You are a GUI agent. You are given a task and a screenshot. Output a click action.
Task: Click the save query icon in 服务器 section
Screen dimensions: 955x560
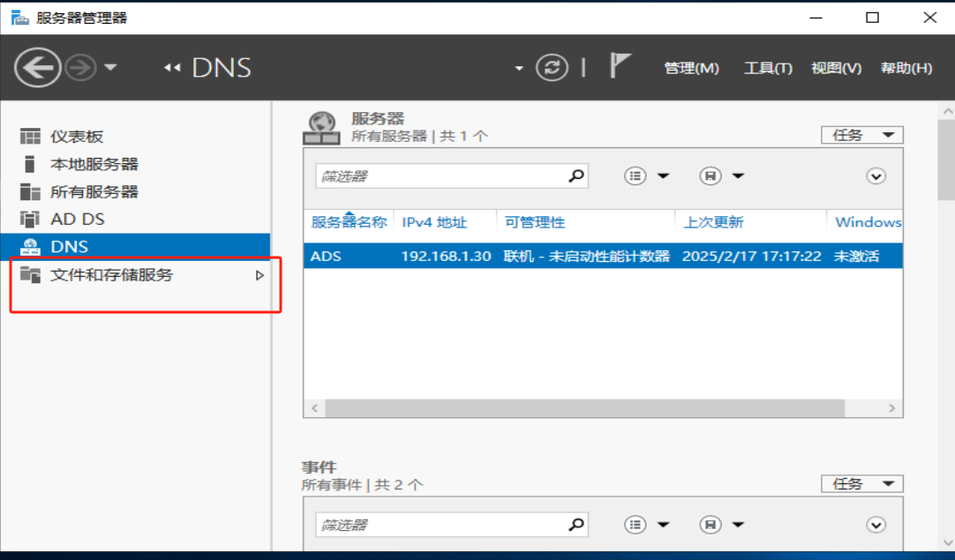(711, 175)
